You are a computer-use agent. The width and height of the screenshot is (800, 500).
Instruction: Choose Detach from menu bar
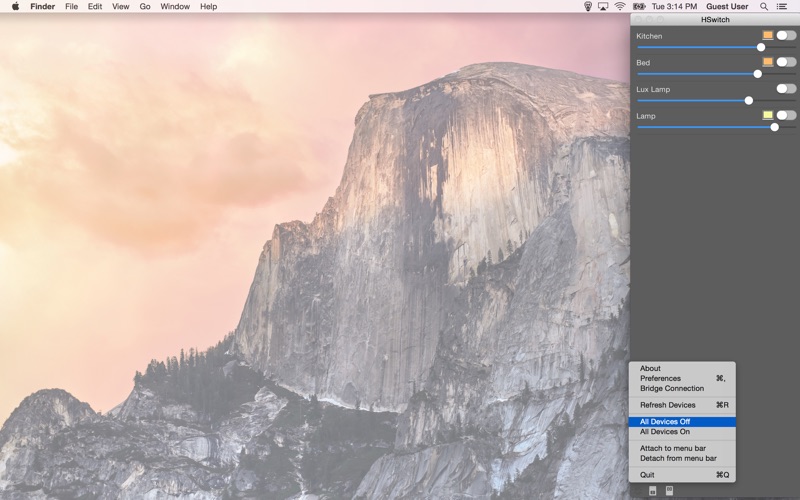(682, 458)
